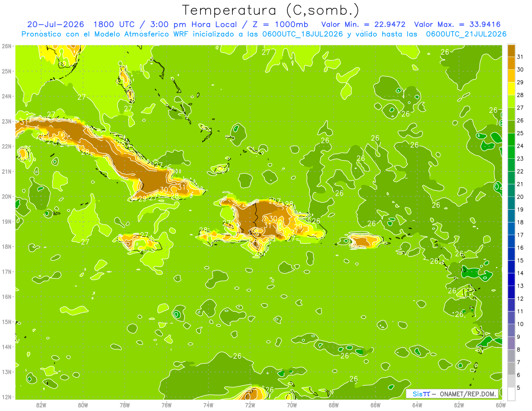The height and width of the screenshot is (411, 532).
Task: Click legend swatch between 26 and 27
Action: click(511, 114)
